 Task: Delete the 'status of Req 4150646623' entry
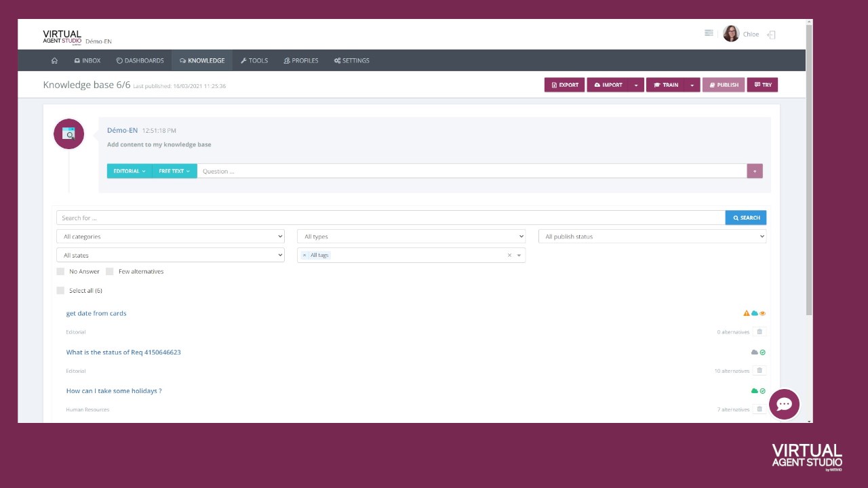[759, 371]
